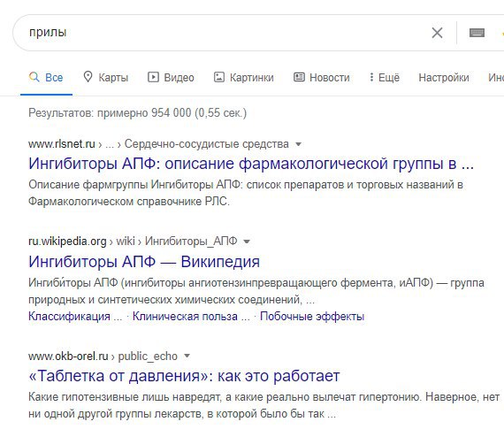Click the newspaper icon beside 'Новости'

299,77
